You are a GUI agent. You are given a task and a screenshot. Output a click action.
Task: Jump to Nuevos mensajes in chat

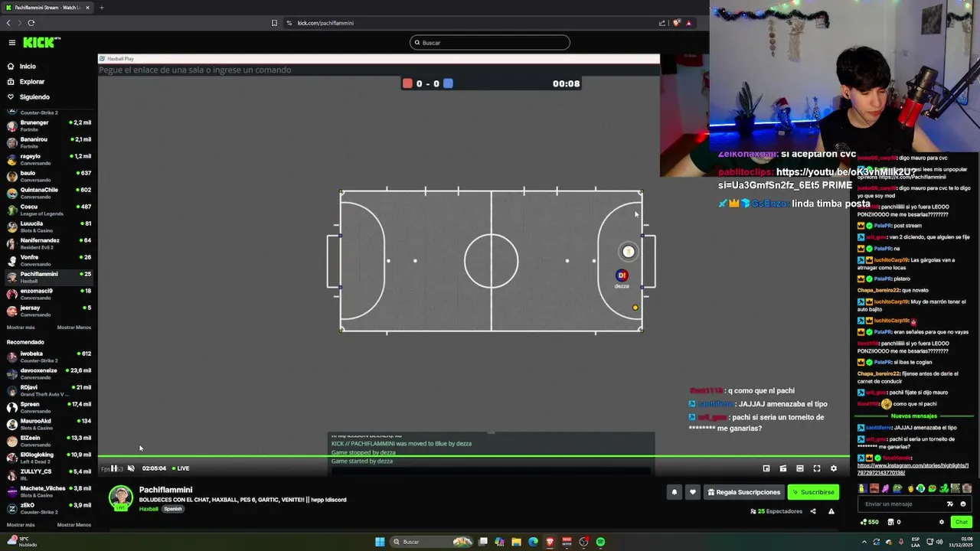tap(913, 416)
